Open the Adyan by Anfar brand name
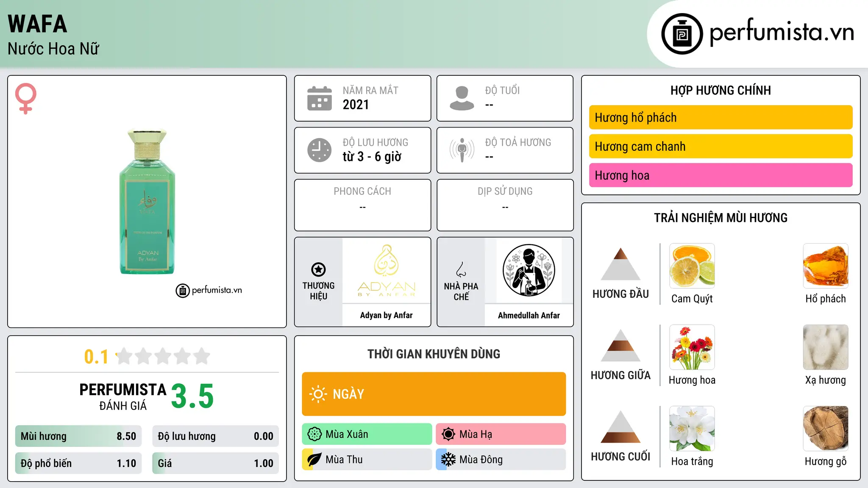868x488 pixels. (x=386, y=315)
